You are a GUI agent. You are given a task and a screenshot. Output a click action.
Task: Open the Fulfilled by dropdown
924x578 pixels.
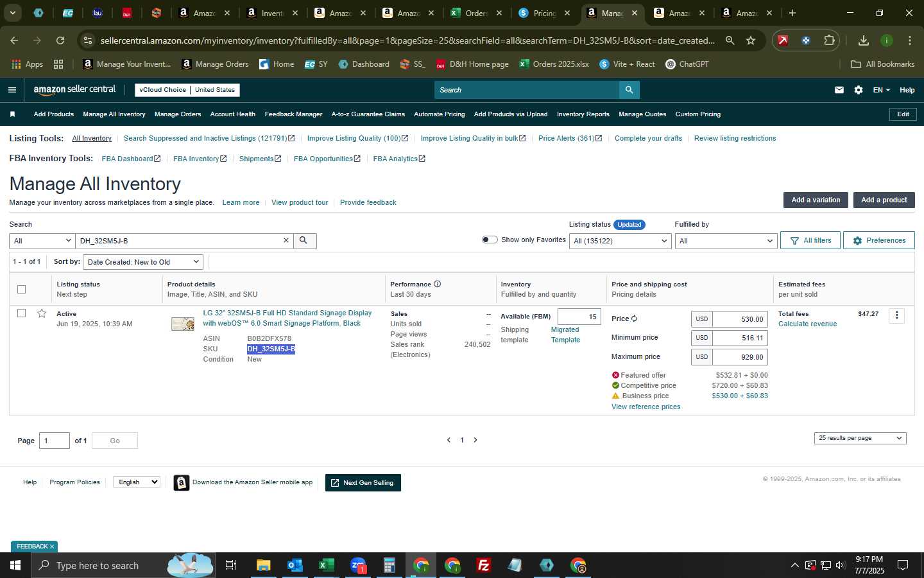point(726,241)
